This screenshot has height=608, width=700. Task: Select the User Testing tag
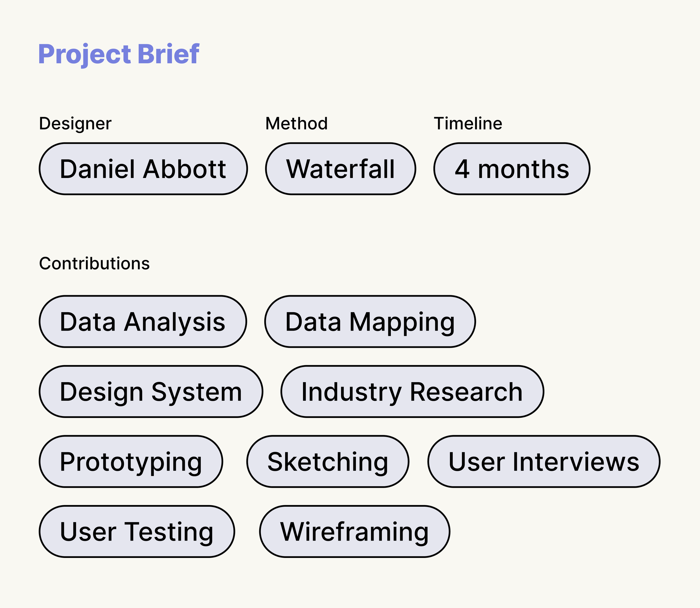click(136, 531)
